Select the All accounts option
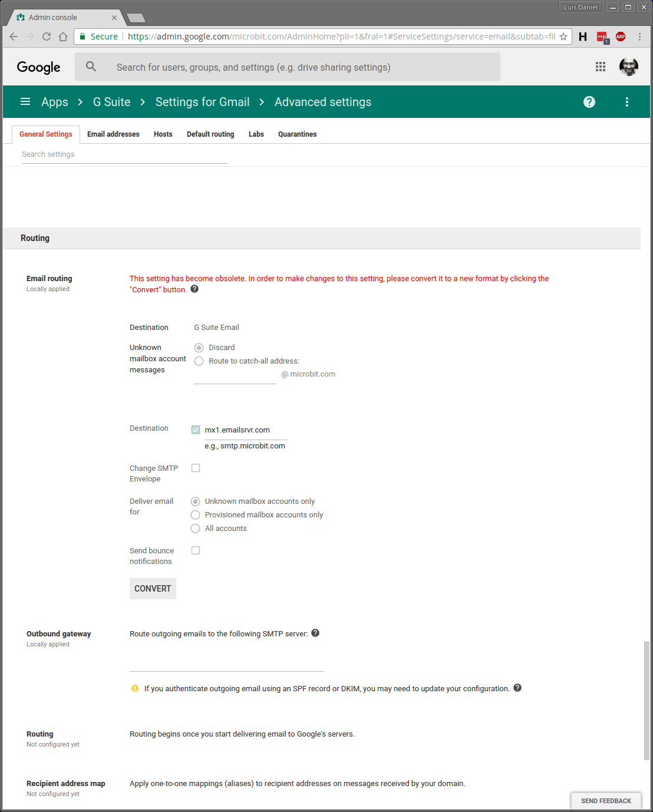Screen dimensions: 653x812 pyautogui.click(x=196, y=529)
